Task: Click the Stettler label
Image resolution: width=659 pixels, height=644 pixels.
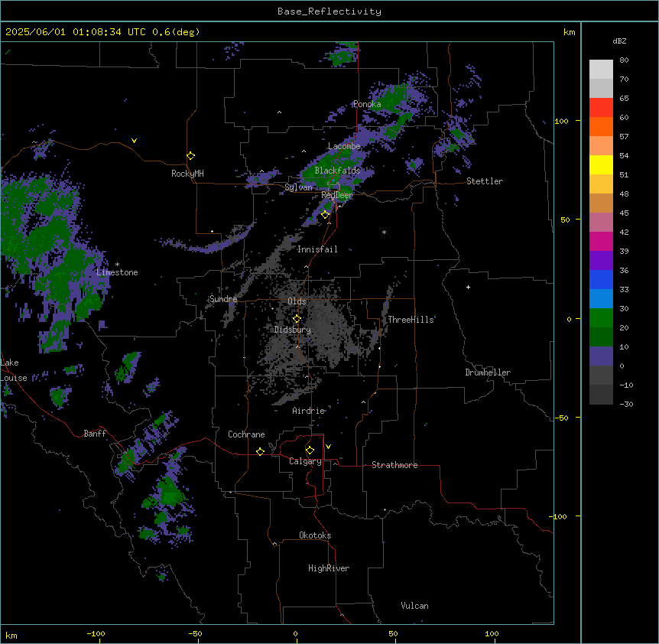Action: pyautogui.click(x=485, y=181)
